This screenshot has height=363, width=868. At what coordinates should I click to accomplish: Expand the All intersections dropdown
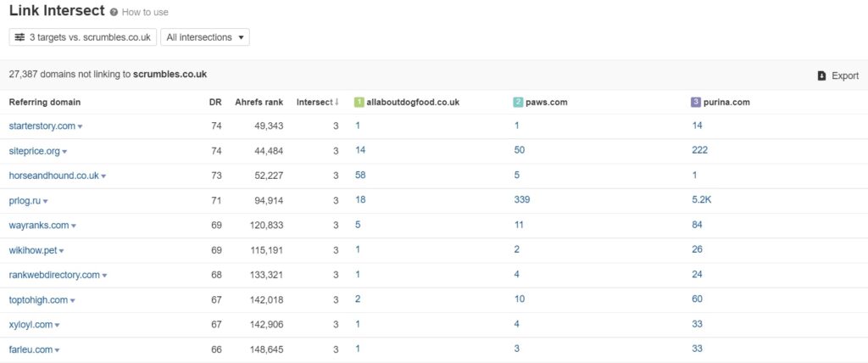point(205,37)
